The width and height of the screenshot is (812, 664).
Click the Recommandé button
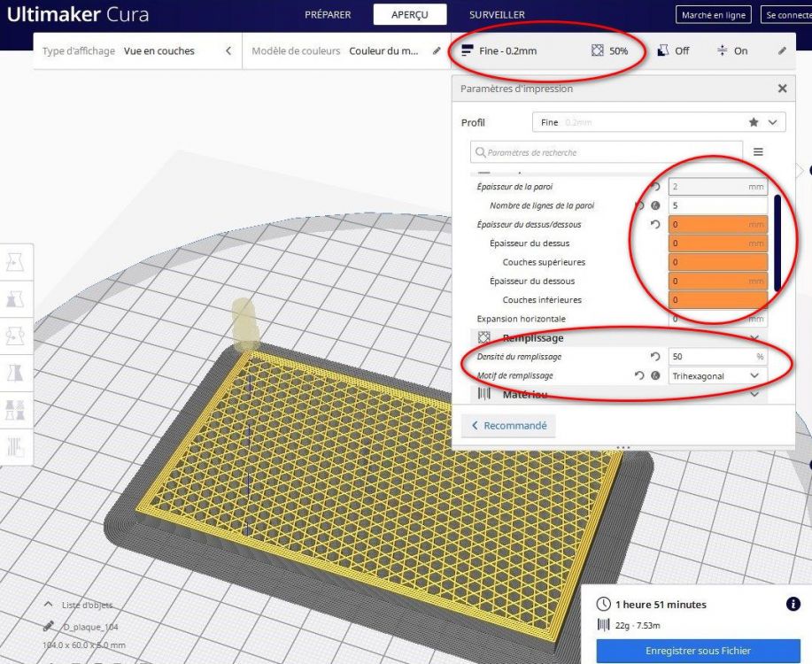(x=508, y=426)
